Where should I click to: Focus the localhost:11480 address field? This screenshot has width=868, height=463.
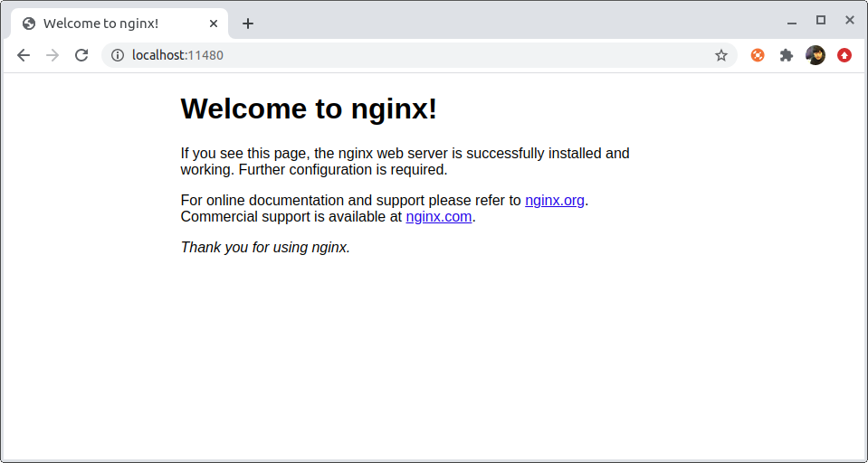click(419, 55)
